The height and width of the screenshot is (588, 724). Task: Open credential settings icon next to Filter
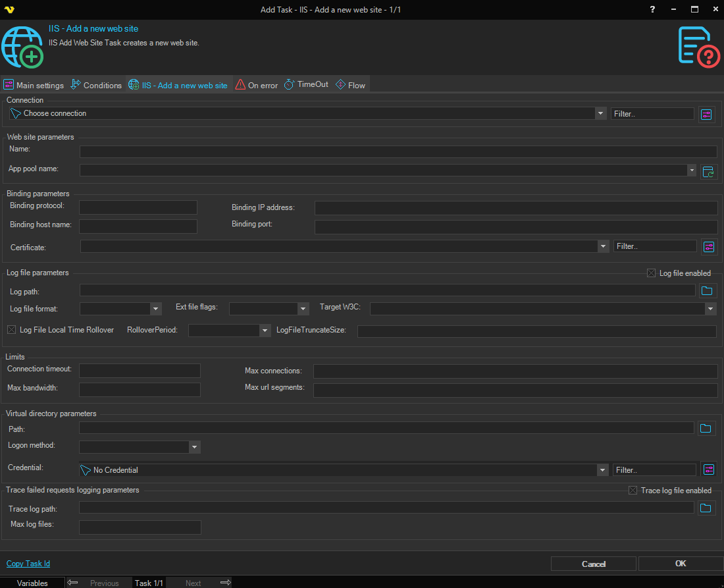709,469
